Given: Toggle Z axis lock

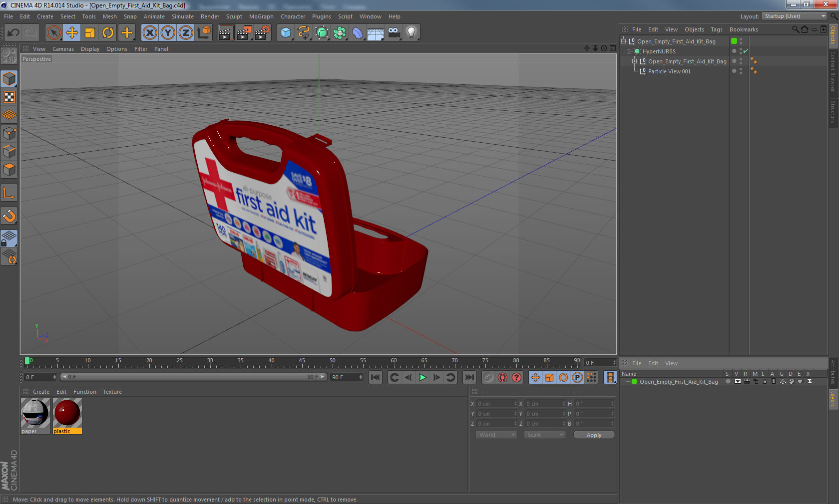Looking at the screenshot, I should [186, 33].
